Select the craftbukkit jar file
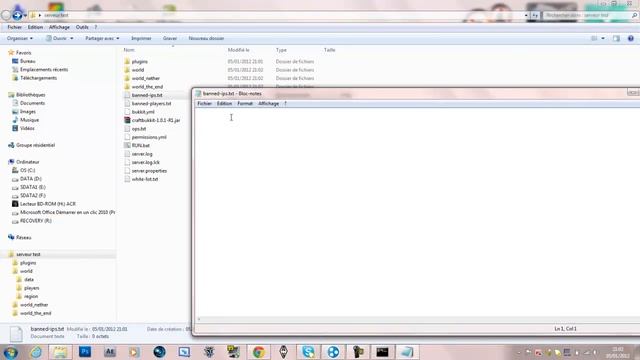Screen dimensions: 640x360 152,120
